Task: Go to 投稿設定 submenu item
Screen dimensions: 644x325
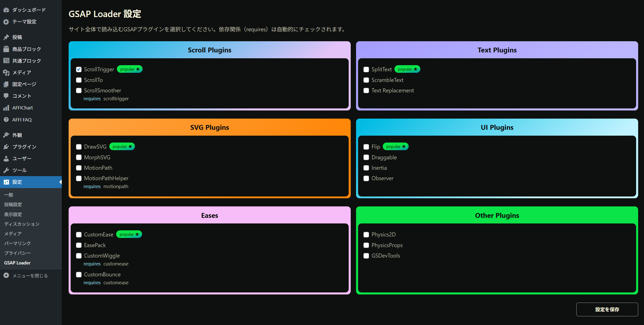Action: pyautogui.click(x=13, y=204)
